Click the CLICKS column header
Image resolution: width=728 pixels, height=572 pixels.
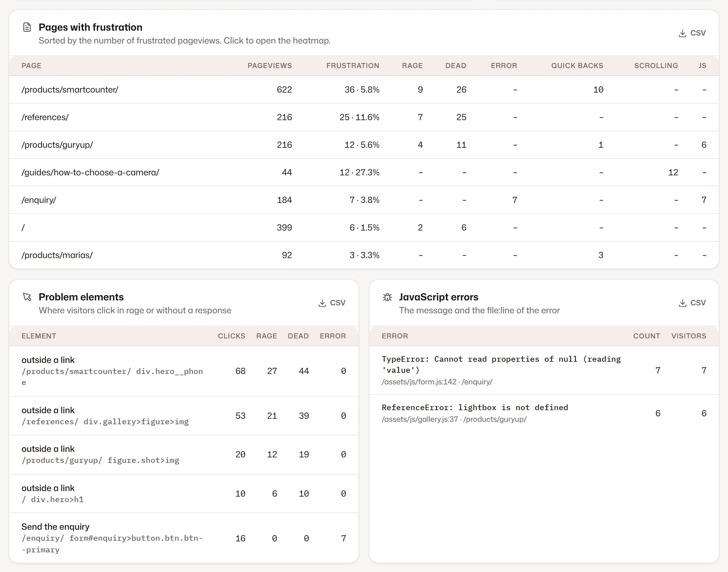click(x=232, y=336)
